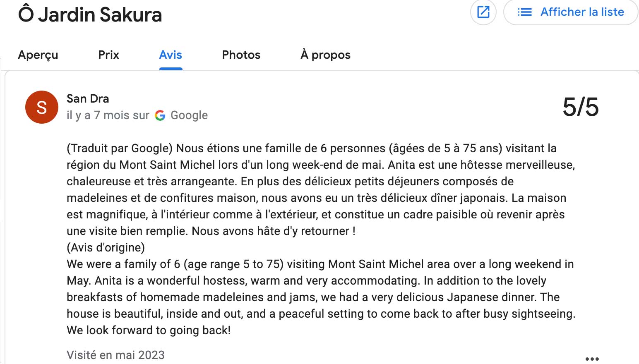This screenshot has width=639, height=364.
Task: Open the listing in a new window
Action: click(483, 12)
